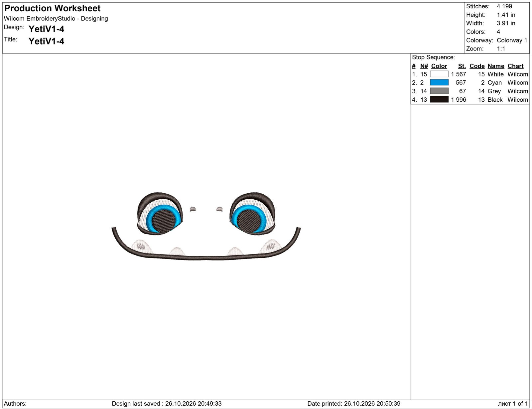Click stitch count '1 996' for Black
Viewport: 532px width, 409px height.
459,100
